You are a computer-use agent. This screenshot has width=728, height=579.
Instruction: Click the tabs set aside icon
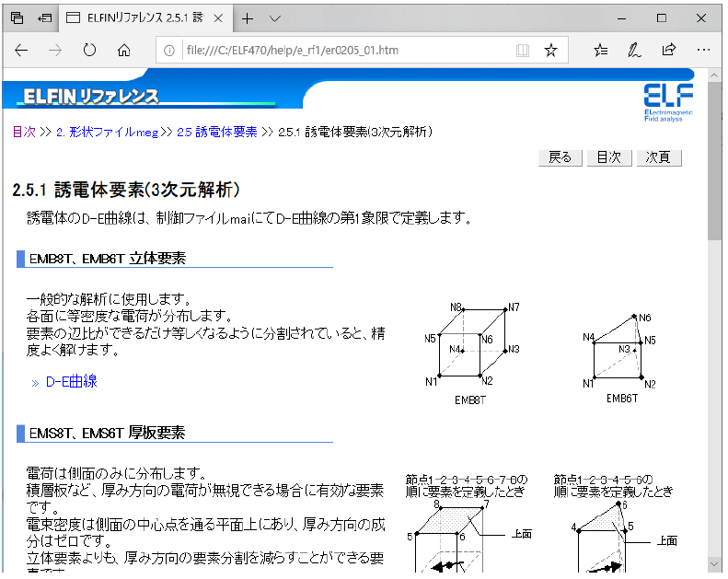17,18
